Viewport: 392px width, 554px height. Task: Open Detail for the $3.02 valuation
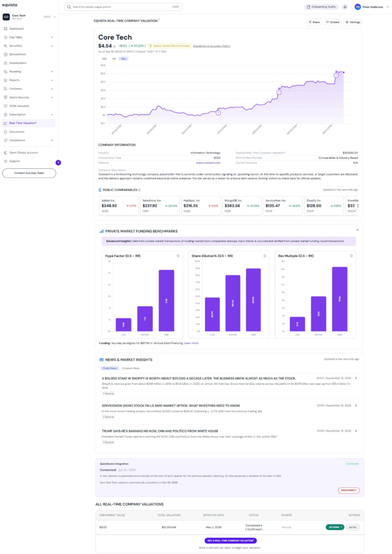(x=353, y=527)
